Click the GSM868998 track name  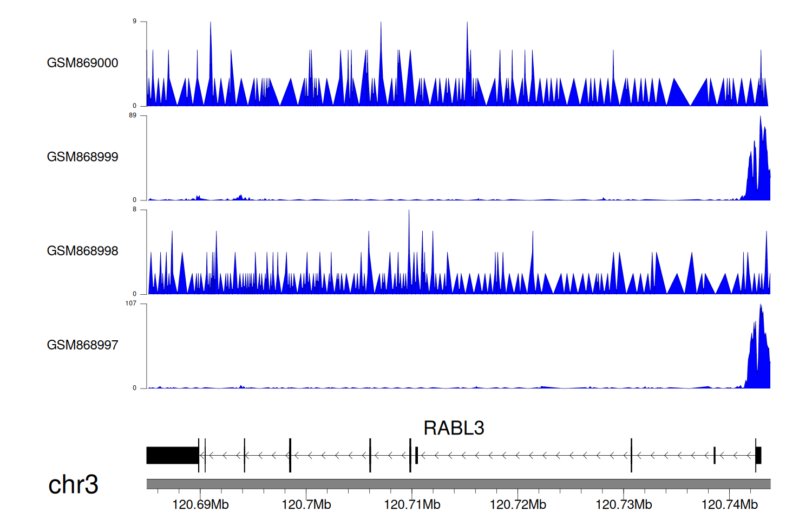pyautogui.click(x=82, y=251)
